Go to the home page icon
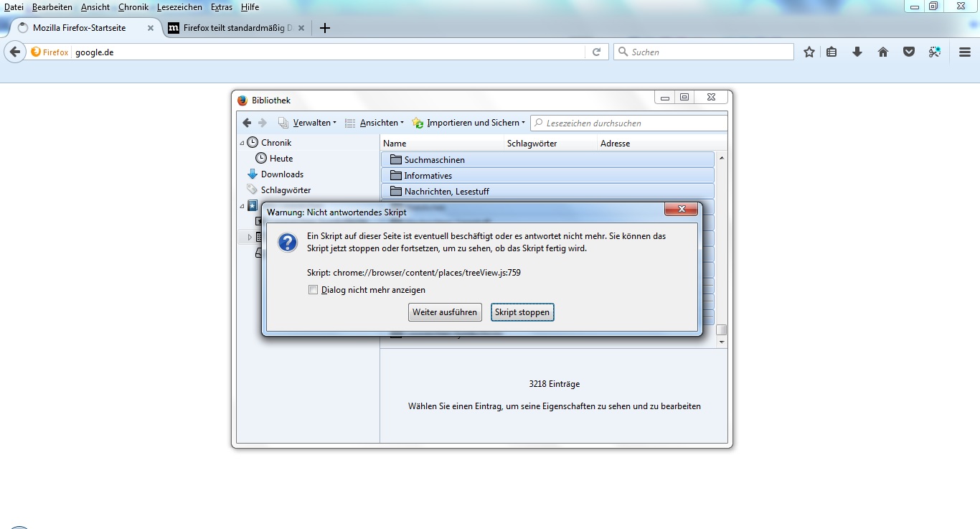Viewport: 980px width, 529px height. [883, 52]
